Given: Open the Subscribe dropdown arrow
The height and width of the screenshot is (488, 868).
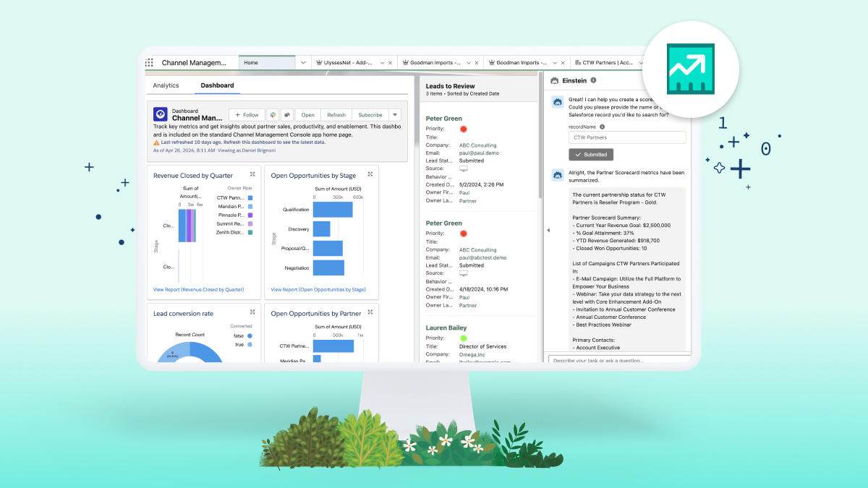Looking at the screenshot, I should click(x=395, y=115).
